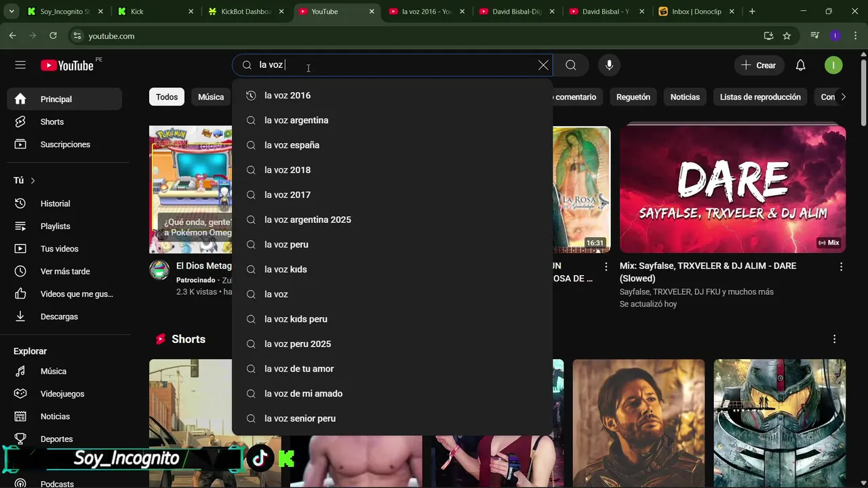Choose suggestion 'la voz peru 2025'
Viewport: 868px width, 488px height.
tap(392, 344)
